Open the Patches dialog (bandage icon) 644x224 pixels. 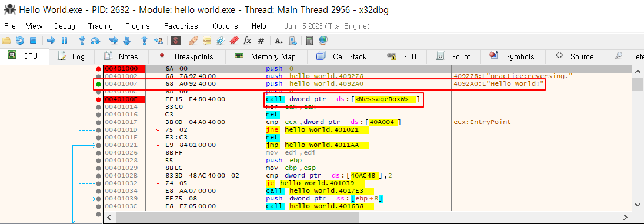click(x=193, y=41)
